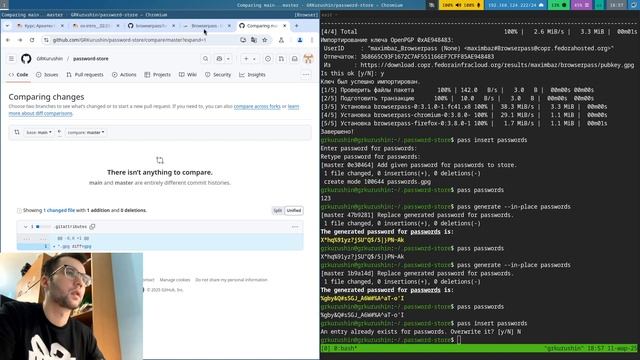Click the clock in the top system bar
This screenshot has height=360, width=640.
point(616,5)
